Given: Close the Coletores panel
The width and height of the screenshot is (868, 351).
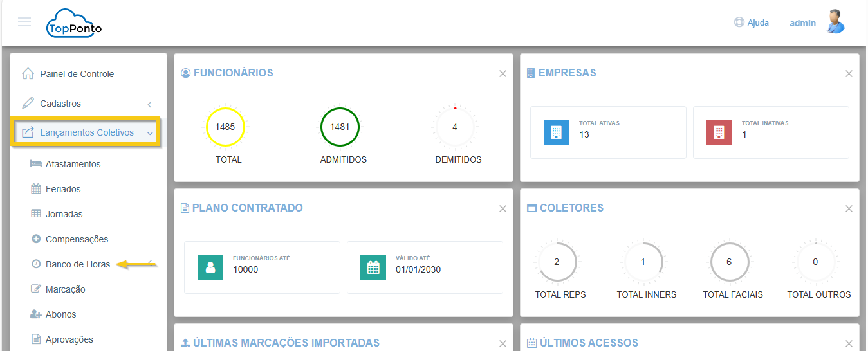Looking at the screenshot, I should pos(849,209).
